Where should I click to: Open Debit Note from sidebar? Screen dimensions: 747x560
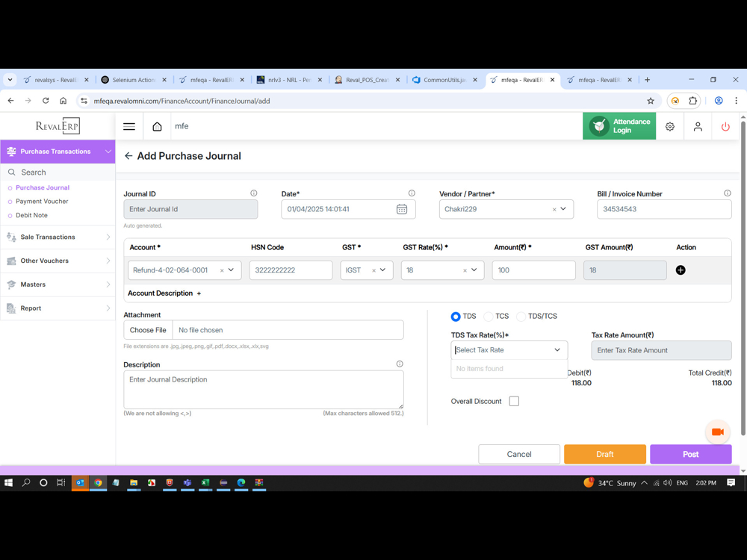pyautogui.click(x=31, y=216)
